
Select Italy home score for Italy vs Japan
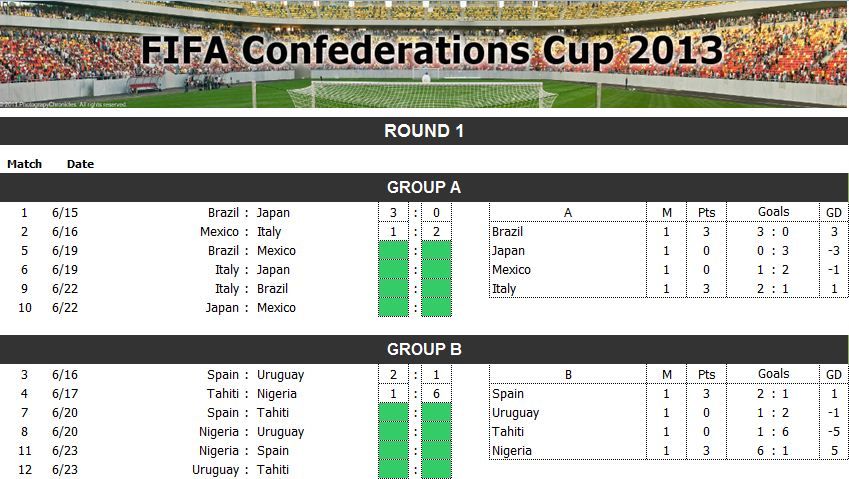394,270
